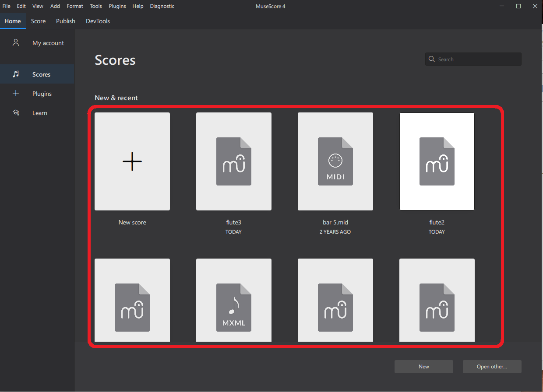Switch to the Score tab
The height and width of the screenshot is (392, 543).
[x=38, y=21]
